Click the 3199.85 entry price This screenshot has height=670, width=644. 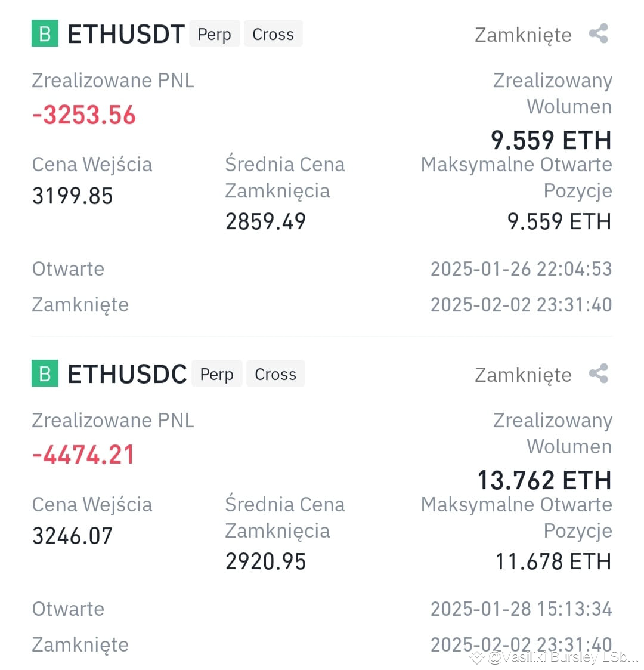click(x=73, y=196)
